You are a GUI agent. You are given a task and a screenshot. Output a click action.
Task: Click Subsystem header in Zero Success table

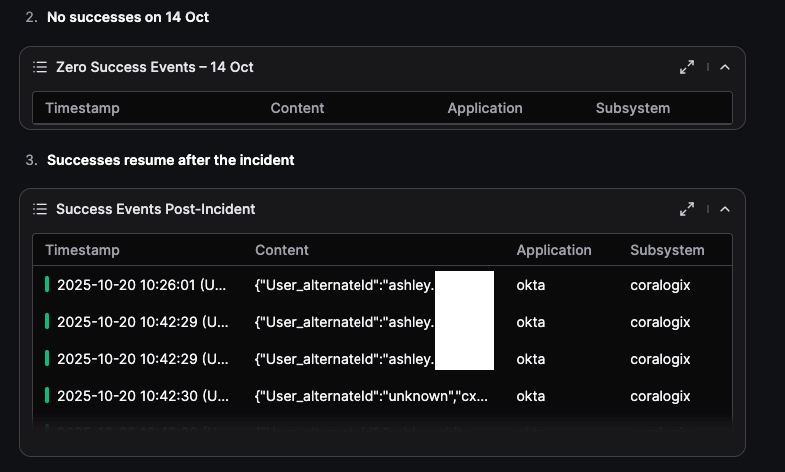(x=633, y=108)
